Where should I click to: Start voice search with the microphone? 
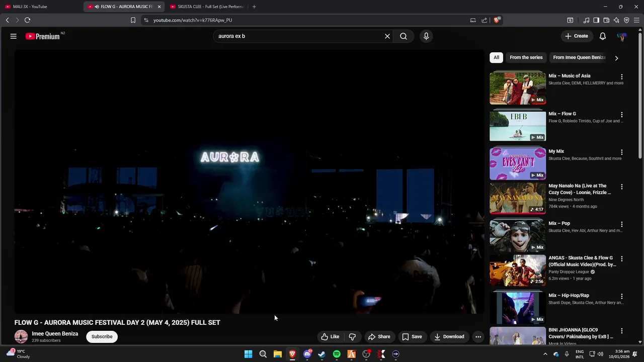tap(426, 36)
